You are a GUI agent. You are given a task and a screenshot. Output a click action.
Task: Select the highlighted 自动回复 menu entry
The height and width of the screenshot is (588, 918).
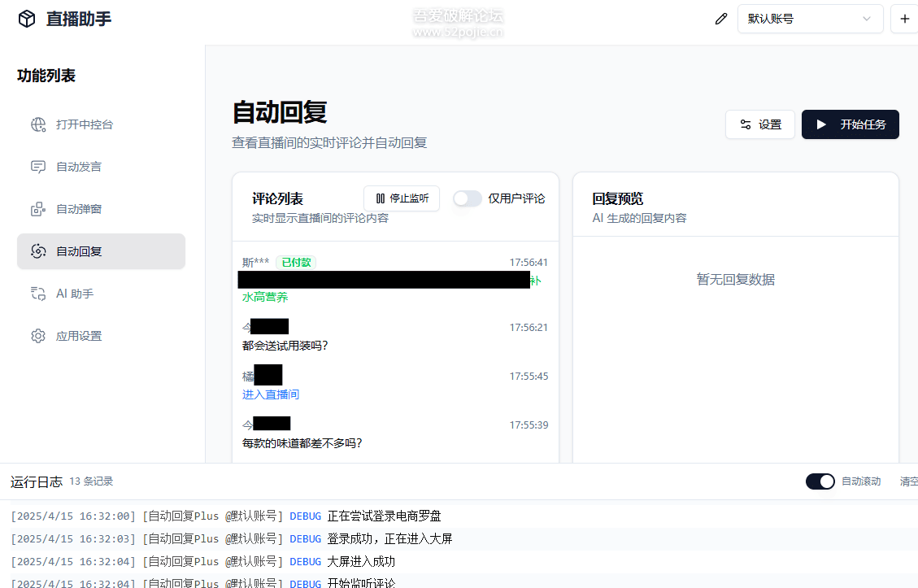(x=101, y=251)
